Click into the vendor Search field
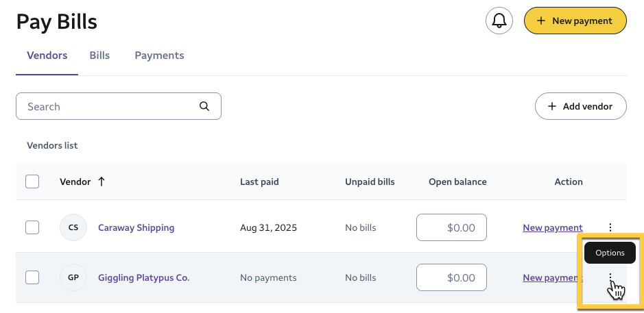This screenshot has height=313, width=644. [x=110, y=106]
